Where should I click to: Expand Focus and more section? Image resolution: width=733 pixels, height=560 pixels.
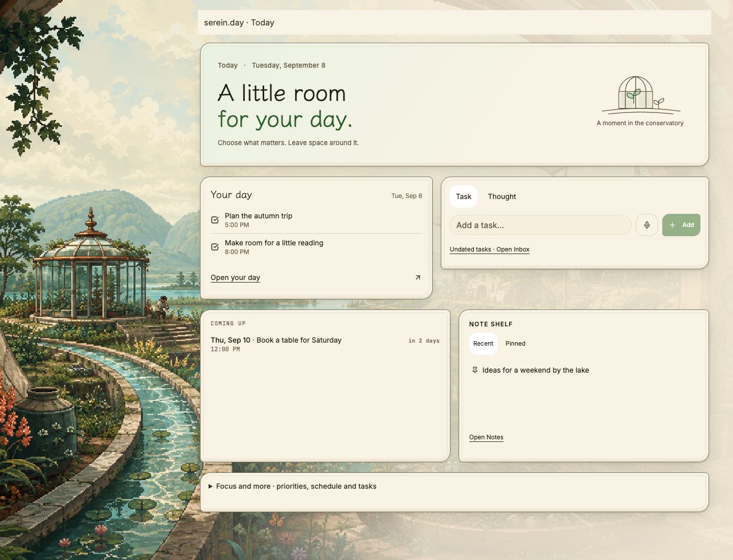point(293,486)
